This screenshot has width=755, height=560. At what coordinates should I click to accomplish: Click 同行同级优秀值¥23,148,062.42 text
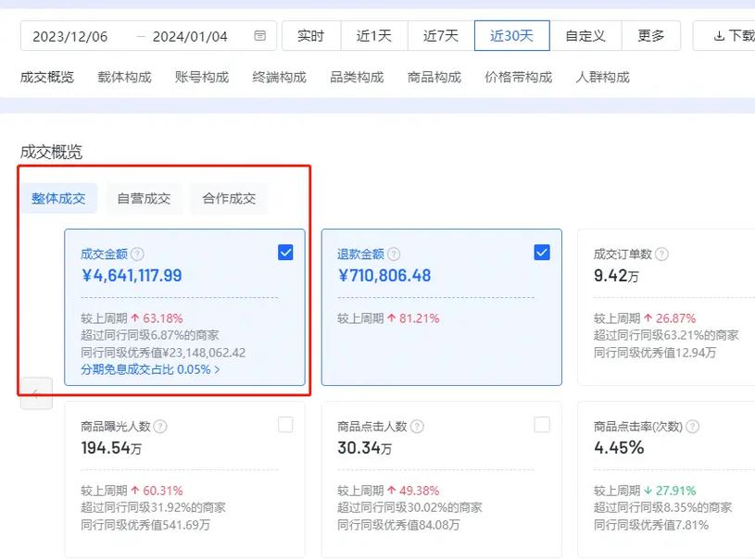[163, 352]
